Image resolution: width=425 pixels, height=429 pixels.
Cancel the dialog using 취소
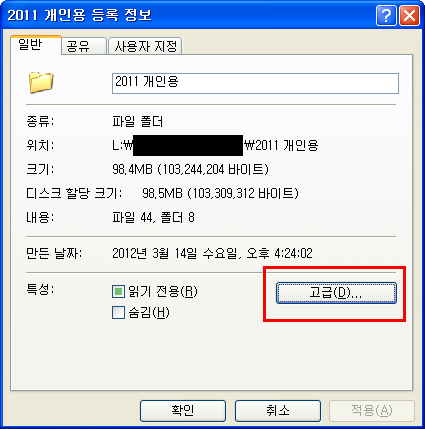[x=278, y=411]
